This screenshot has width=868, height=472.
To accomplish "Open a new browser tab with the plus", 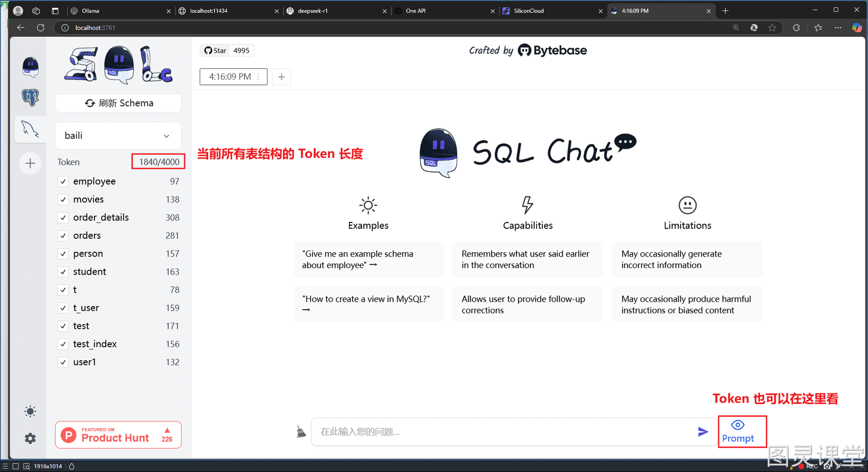I will (x=725, y=11).
